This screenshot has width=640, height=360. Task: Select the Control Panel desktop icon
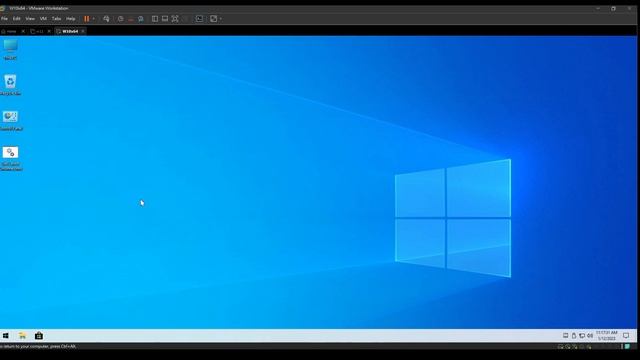[11, 120]
